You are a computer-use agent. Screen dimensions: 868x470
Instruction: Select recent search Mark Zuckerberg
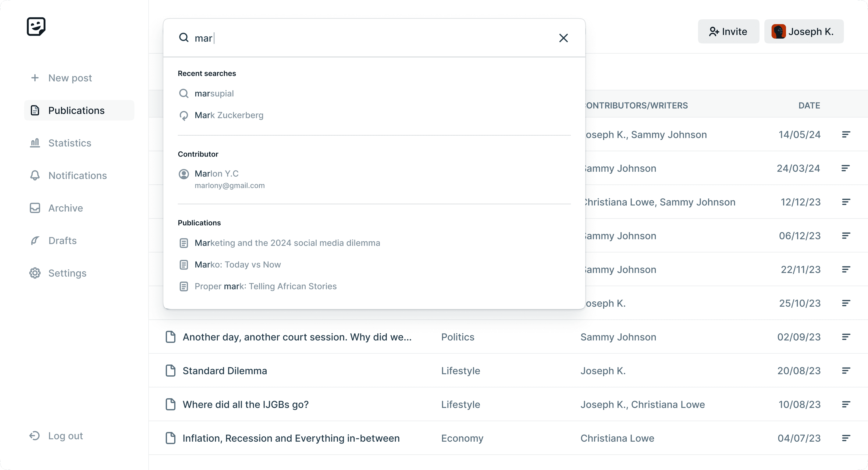pos(229,115)
